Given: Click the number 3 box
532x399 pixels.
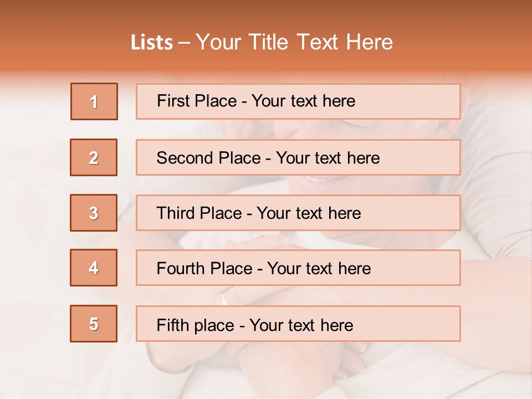Looking at the screenshot, I should click(x=94, y=213).
